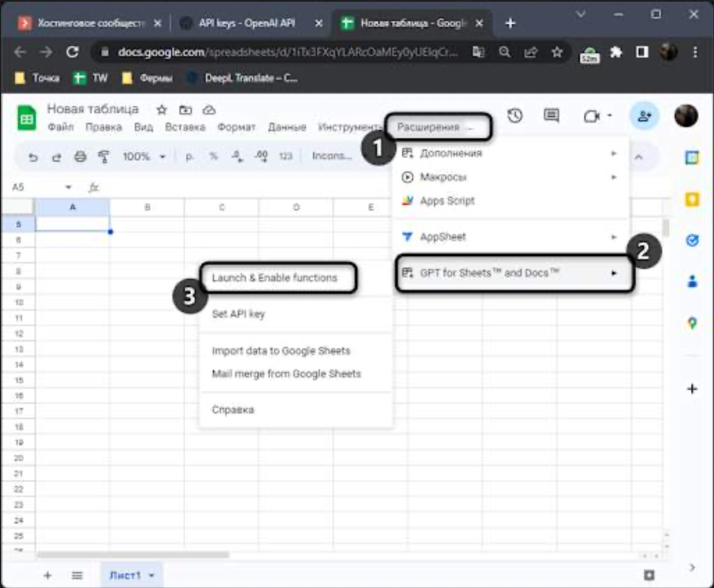Screen dimensions: 714x588
Task: Expand the 'AppSheet' submenu
Action: (x=510, y=237)
